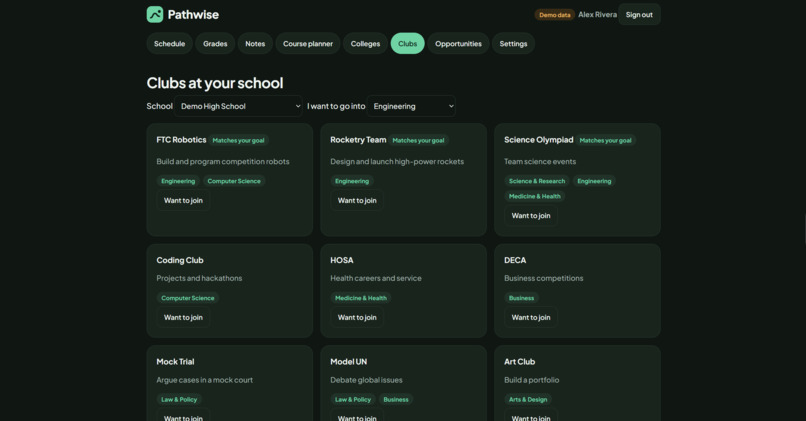Click the Sign out button
Screen dimensions: 806x421
coord(639,14)
